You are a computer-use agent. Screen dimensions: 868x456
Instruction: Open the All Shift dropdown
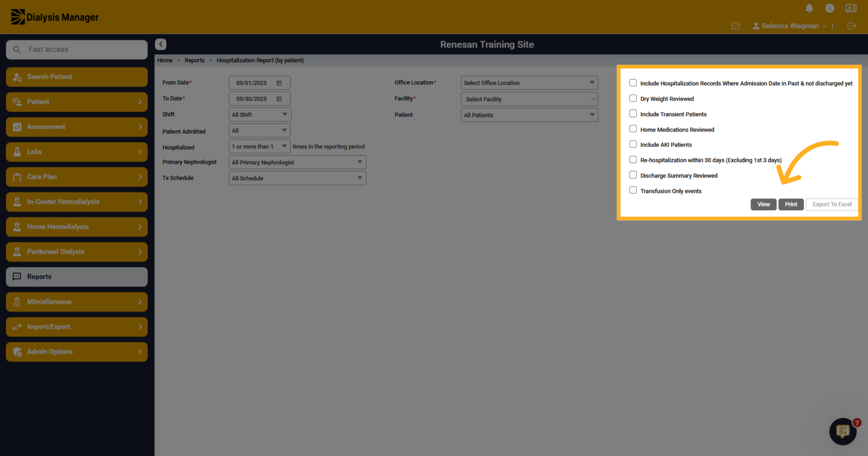click(x=260, y=115)
